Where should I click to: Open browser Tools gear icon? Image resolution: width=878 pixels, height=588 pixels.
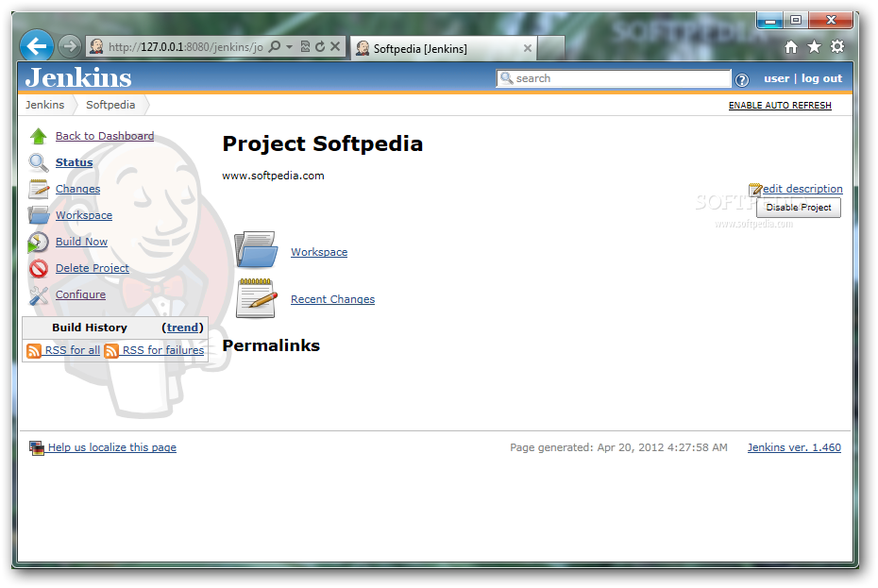point(837,46)
